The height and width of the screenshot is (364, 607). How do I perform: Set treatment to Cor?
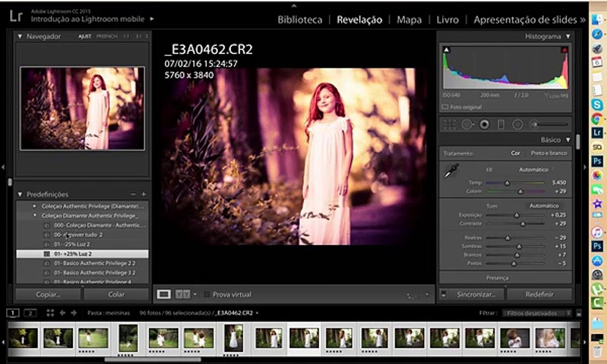[x=515, y=153]
